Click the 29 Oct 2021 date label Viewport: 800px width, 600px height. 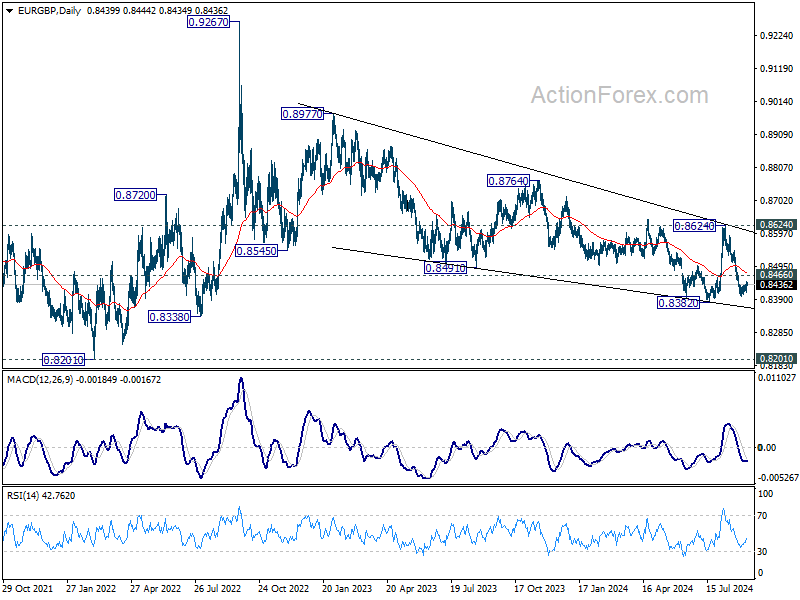28,588
